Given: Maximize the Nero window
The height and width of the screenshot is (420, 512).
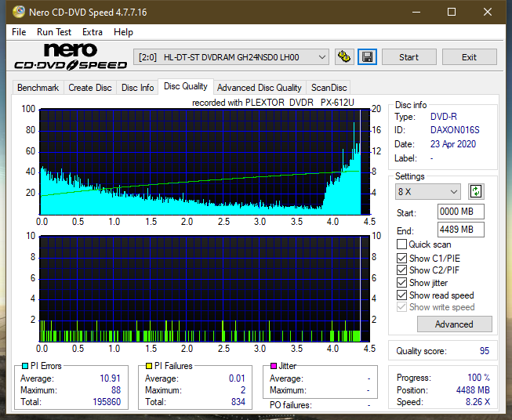Looking at the screenshot, I should tap(452, 12).
